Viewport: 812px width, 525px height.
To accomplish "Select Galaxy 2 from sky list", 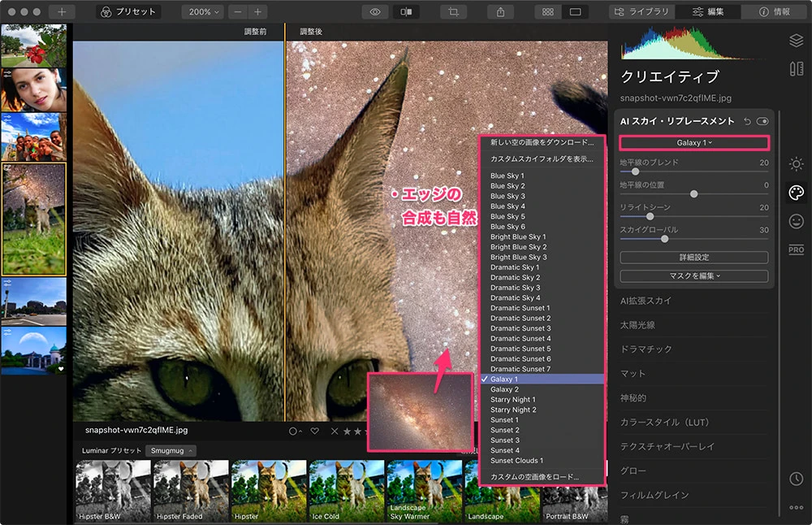I will [x=542, y=389].
